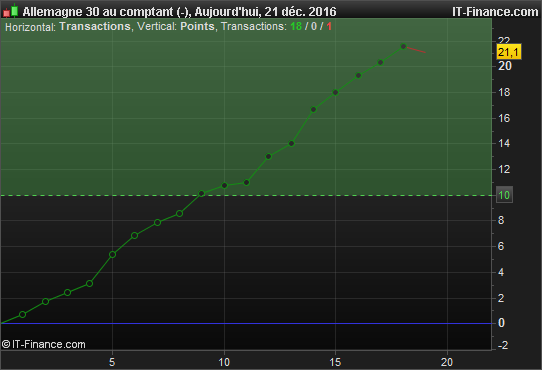Click the equity curve point at transaction 15
Viewport: 542px width, 370px height.
335,92
